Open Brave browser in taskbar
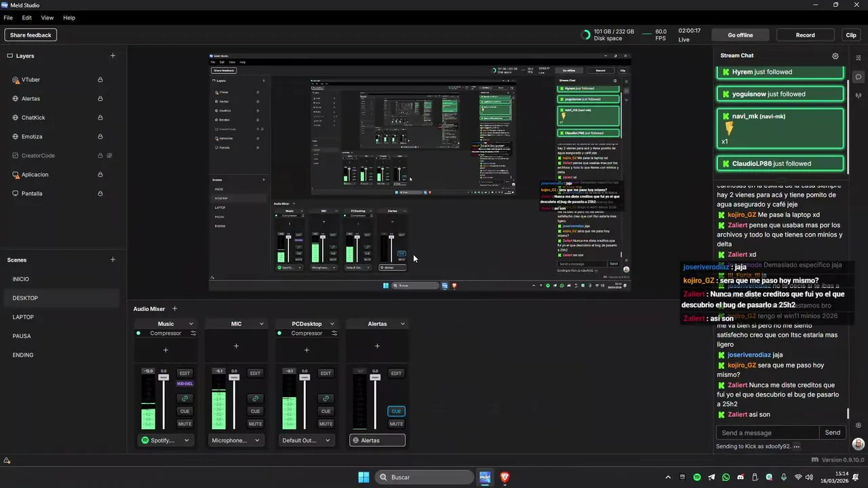The height and width of the screenshot is (488, 868). [x=505, y=477]
